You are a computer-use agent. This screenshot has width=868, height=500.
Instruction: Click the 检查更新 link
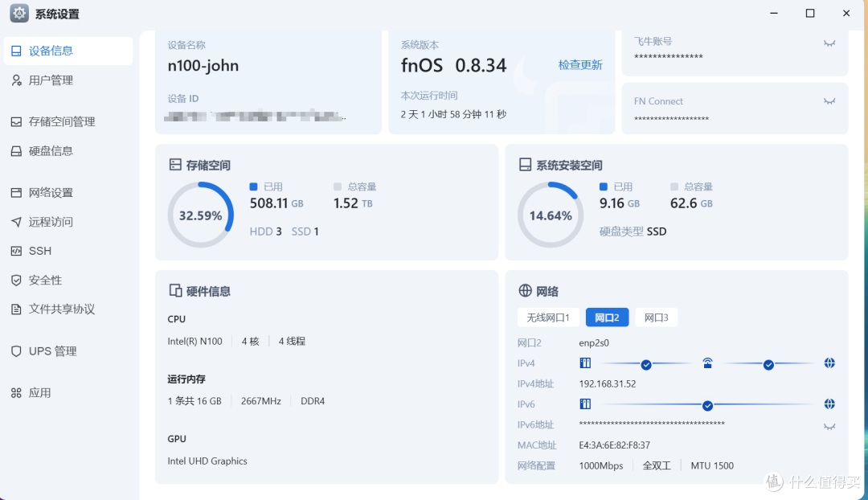pos(580,65)
